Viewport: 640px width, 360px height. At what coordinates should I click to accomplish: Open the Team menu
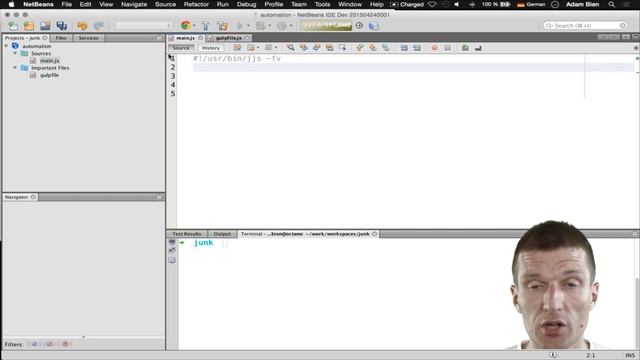299,4
